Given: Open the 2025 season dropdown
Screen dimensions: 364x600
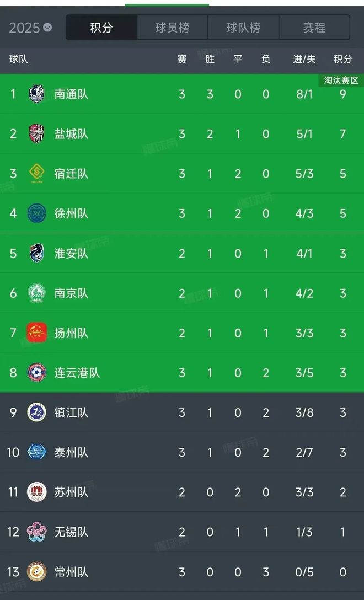Looking at the screenshot, I should 31,28.
